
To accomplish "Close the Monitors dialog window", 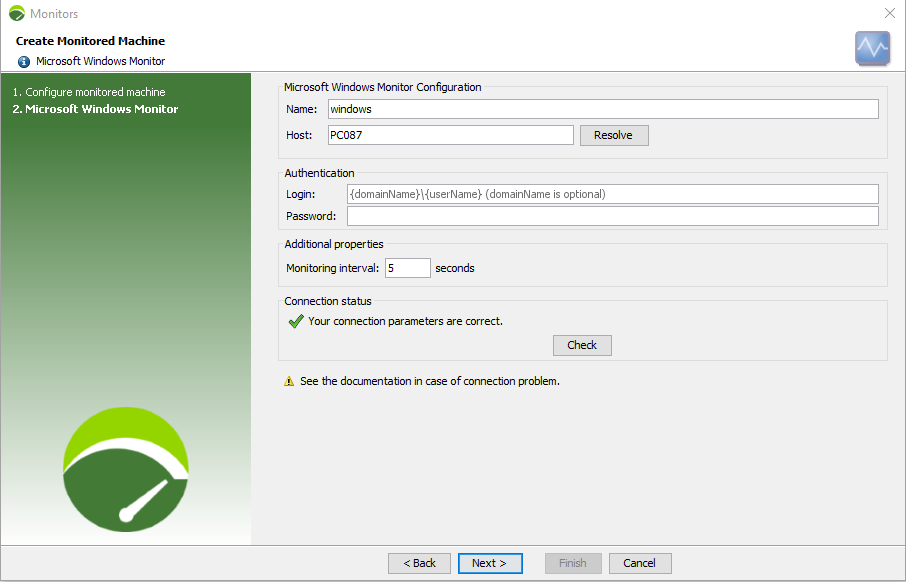I will pos(889,13).
